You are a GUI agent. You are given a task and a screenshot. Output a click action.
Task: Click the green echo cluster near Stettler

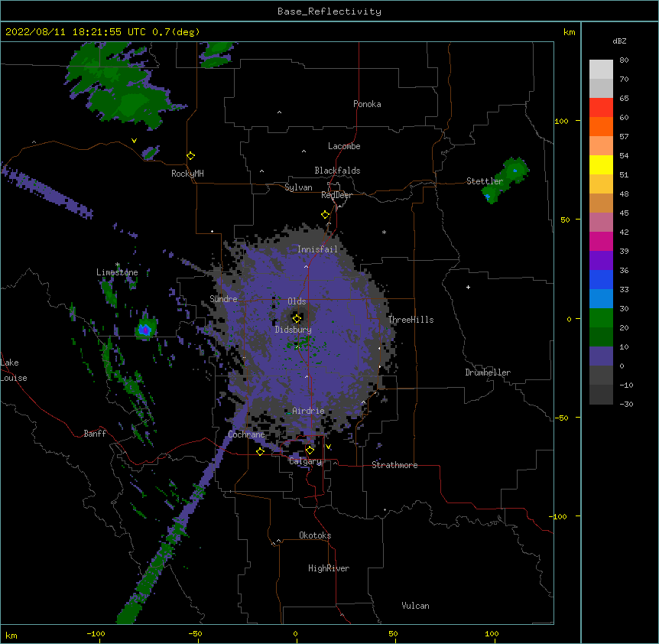[x=505, y=180]
